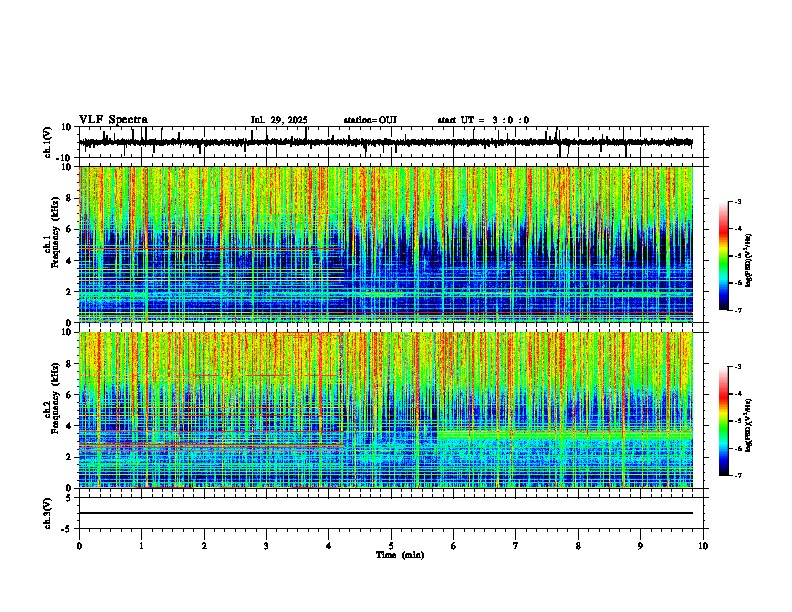The width and height of the screenshot is (792, 612).
Task: Click the time axis tick label "3"
Action: [266, 546]
